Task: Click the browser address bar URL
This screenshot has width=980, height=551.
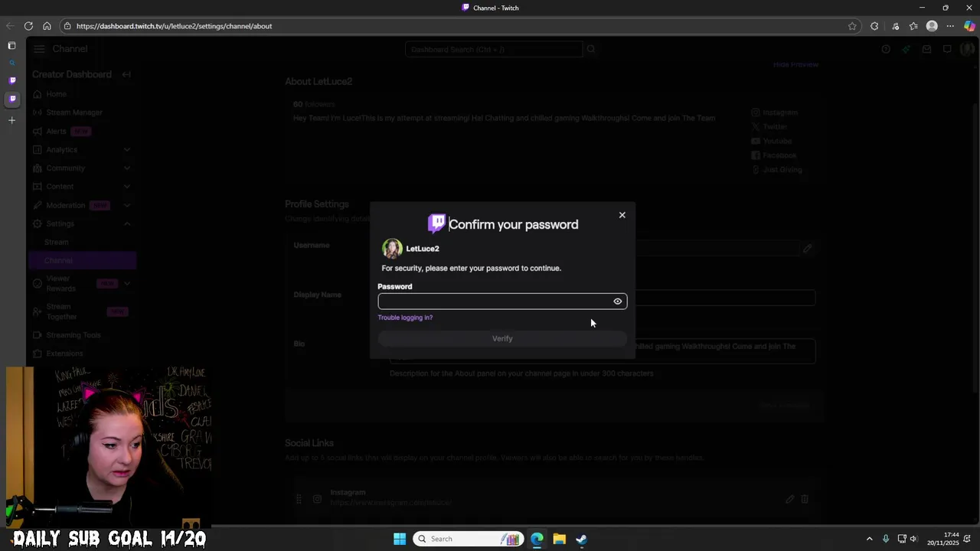Action: pos(174,26)
